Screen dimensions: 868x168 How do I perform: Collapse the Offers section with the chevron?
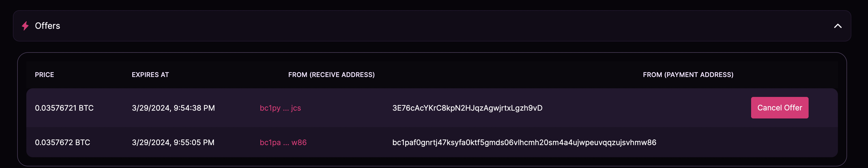(x=837, y=26)
